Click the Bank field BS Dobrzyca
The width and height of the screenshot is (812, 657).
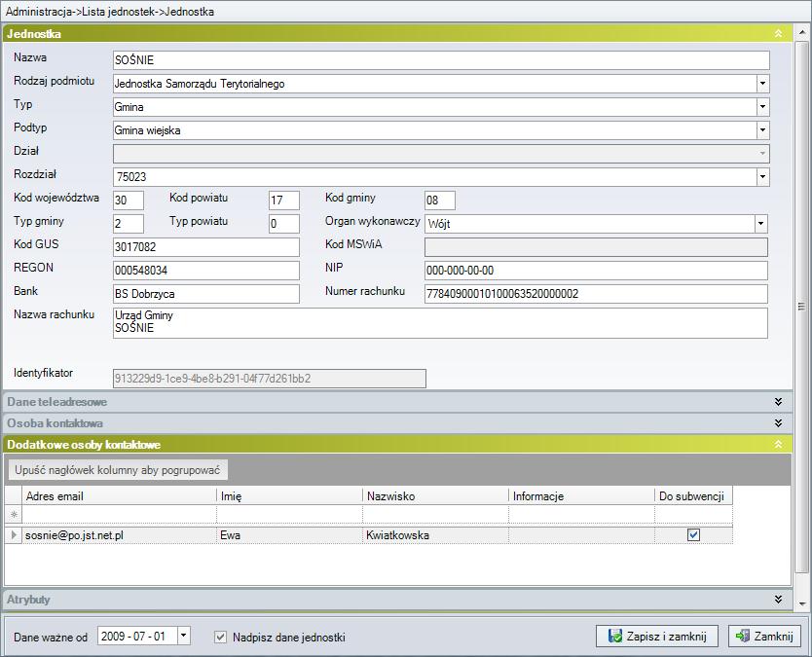click(206, 294)
